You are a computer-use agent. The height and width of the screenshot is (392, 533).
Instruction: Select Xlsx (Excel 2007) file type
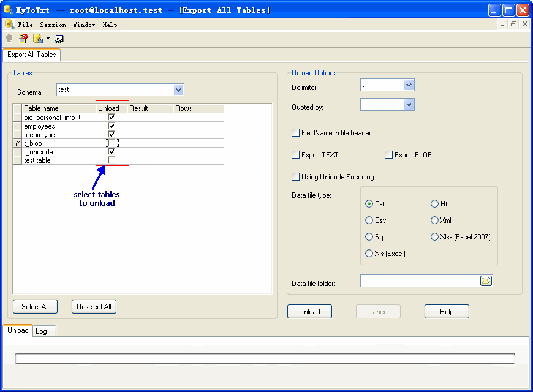[434, 236]
